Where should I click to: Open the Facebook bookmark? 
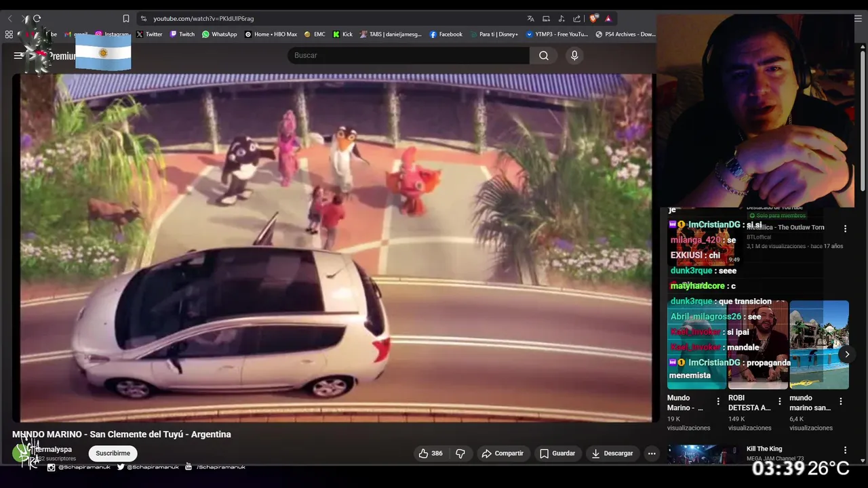click(x=446, y=34)
